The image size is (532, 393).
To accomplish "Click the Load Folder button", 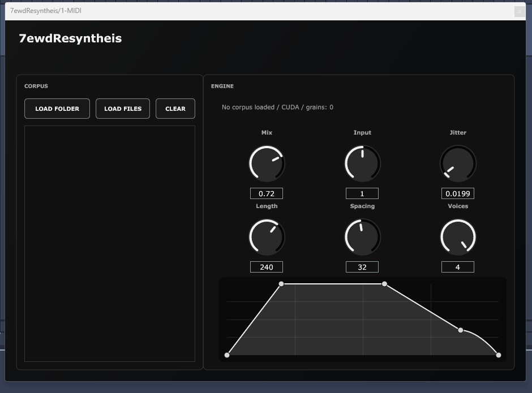I will coord(57,109).
